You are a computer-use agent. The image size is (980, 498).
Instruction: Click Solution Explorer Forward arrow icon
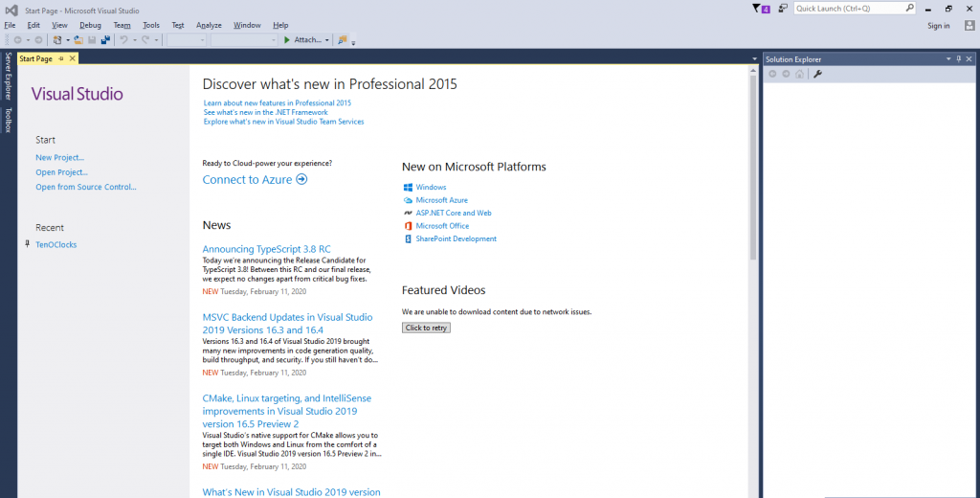click(787, 74)
